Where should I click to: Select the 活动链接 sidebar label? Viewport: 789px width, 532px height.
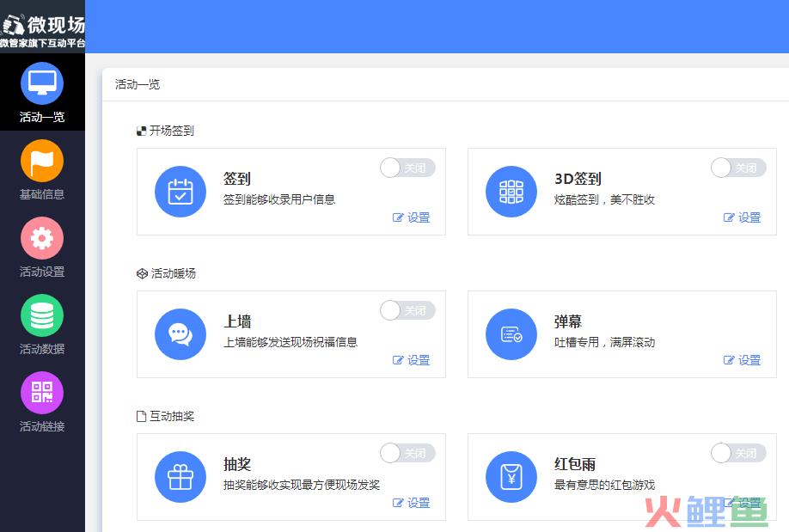tap(42, 426)
